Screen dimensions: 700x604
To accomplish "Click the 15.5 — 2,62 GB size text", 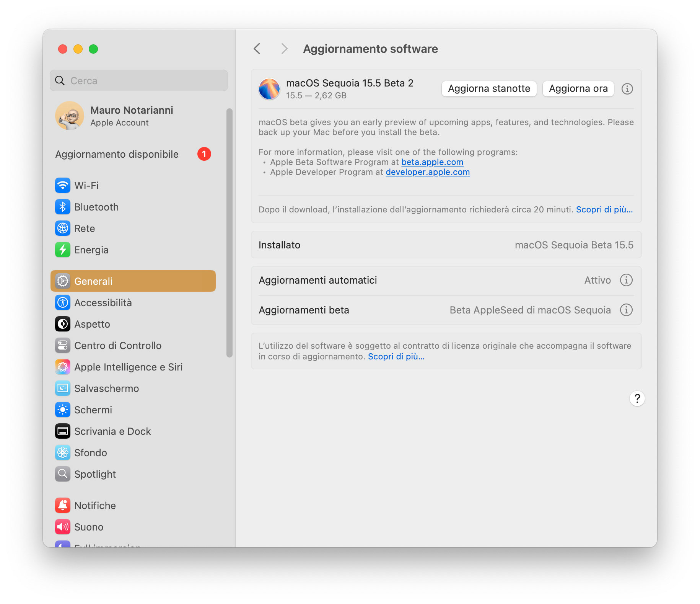I will 316,96.
